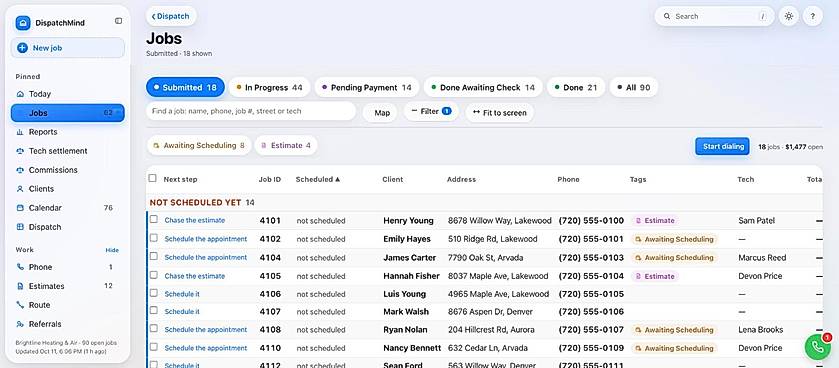Sort by Scheduled column arrow
The width and height of the screenshot is (839, 368).
pyautogui.click(x=338, y=179)
